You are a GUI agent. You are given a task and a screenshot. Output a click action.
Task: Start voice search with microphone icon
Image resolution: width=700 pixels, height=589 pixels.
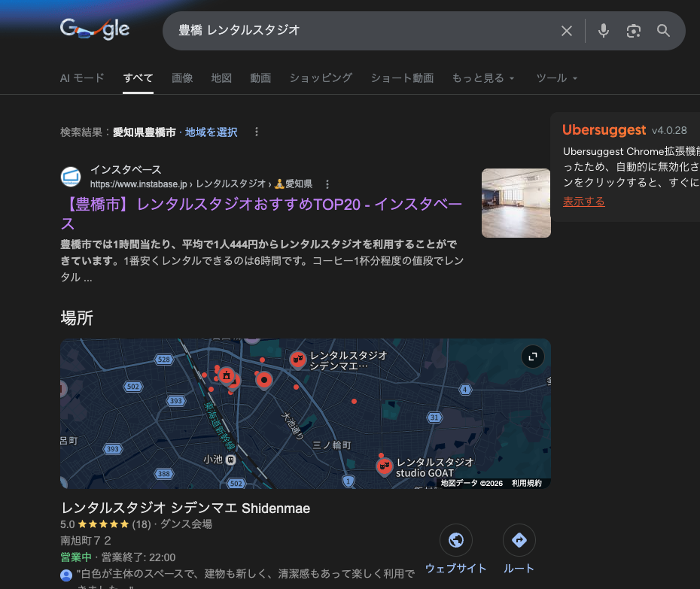(x=603, y=31)
